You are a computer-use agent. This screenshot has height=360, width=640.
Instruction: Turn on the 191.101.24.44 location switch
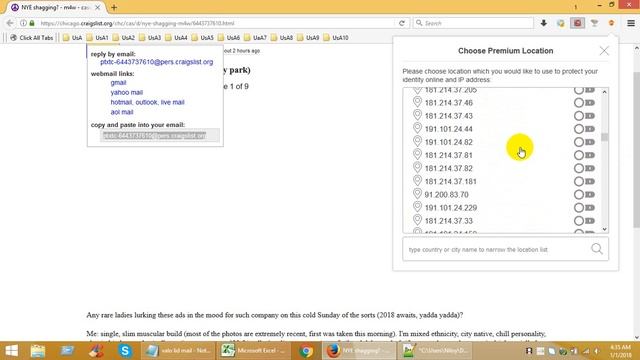coord(584,129)
